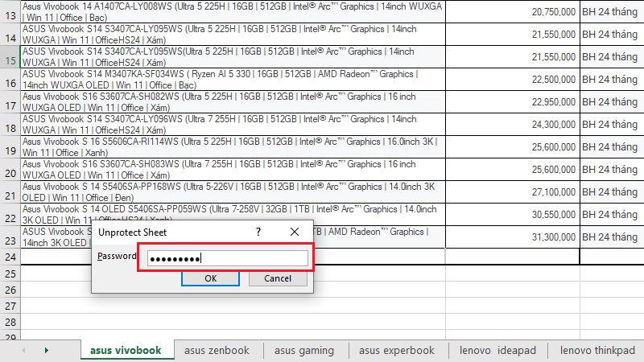Image resolution: width=644 pixels, height=362 pixels.
Task: Switch to the asus zenbook sheet tab
Action: pos(217,350)
